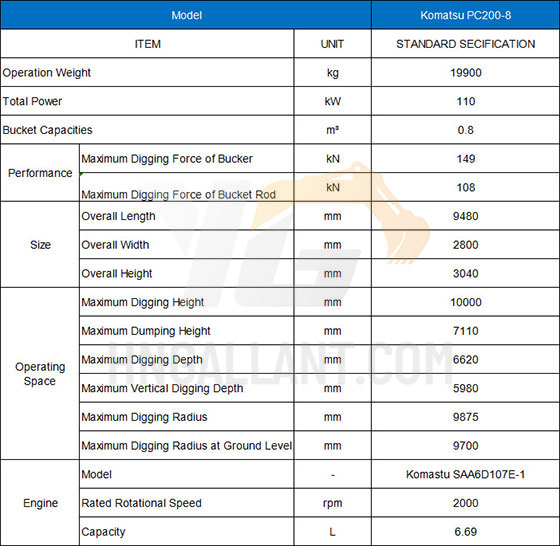Image resolution: width=560 pixels, height=546 pixels.
Task: Select the value 19900
Action: [x=466, y=72]
